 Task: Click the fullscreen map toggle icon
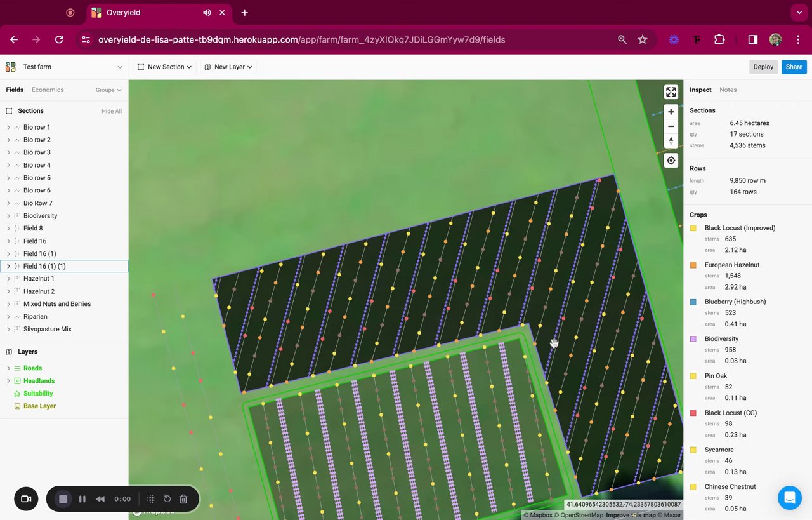tap(671, 92)
